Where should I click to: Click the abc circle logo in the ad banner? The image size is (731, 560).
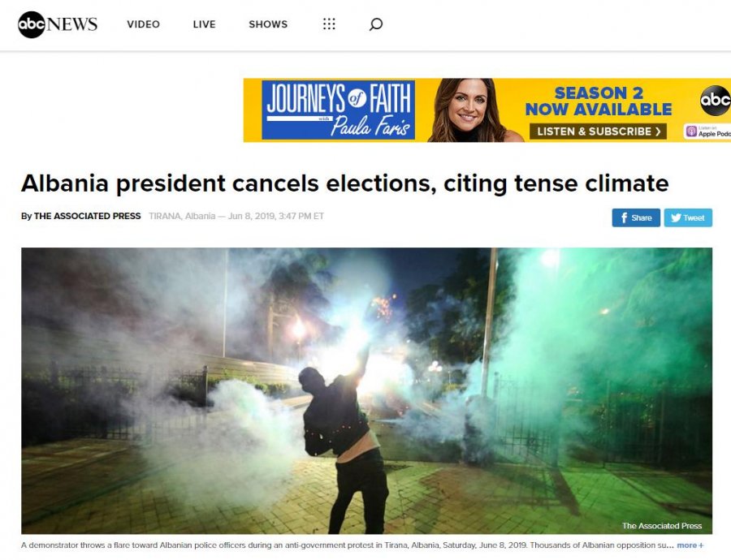pyautogui.click(x=716, y=100)
